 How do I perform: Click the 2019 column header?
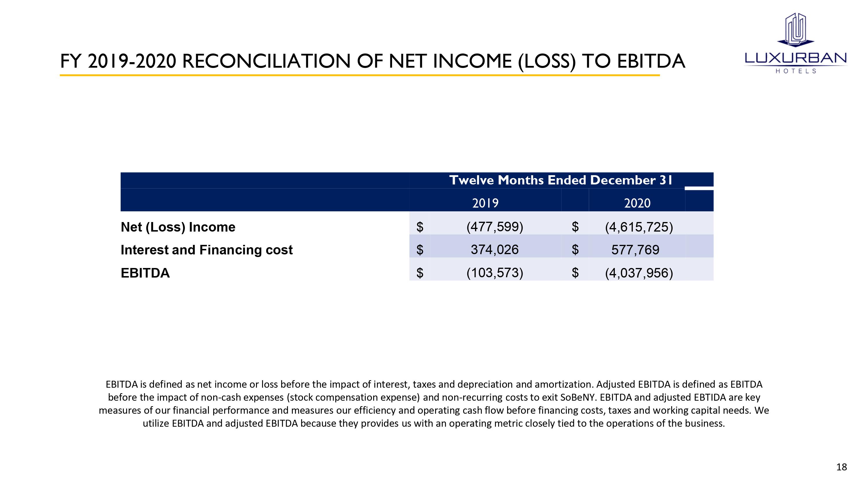click(485, 203)
